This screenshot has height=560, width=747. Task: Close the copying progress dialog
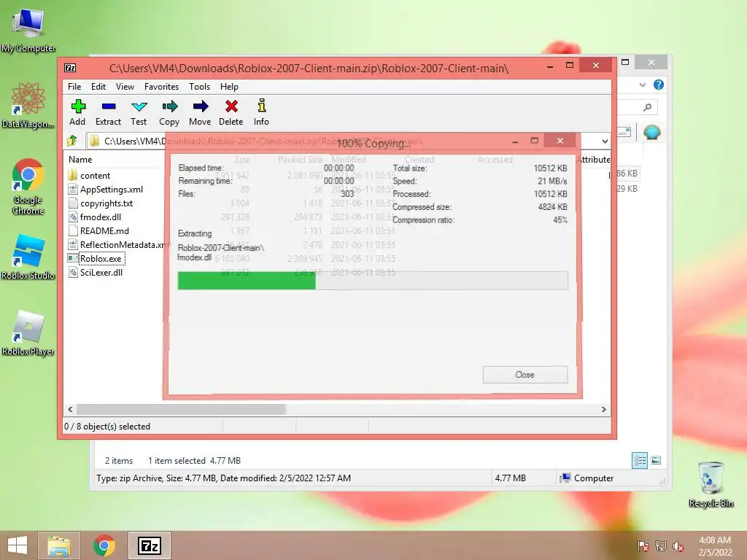point(525,375)
